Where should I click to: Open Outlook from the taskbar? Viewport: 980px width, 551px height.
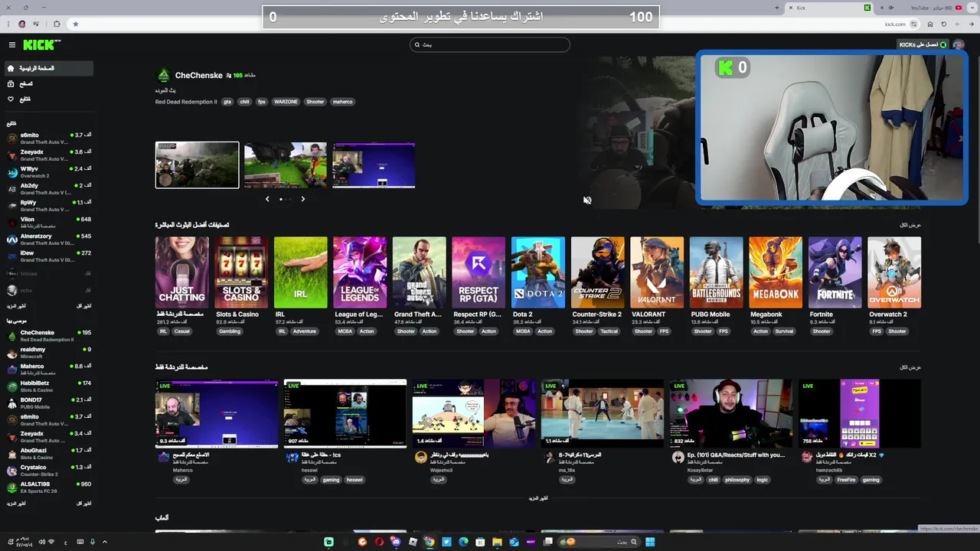514,542
